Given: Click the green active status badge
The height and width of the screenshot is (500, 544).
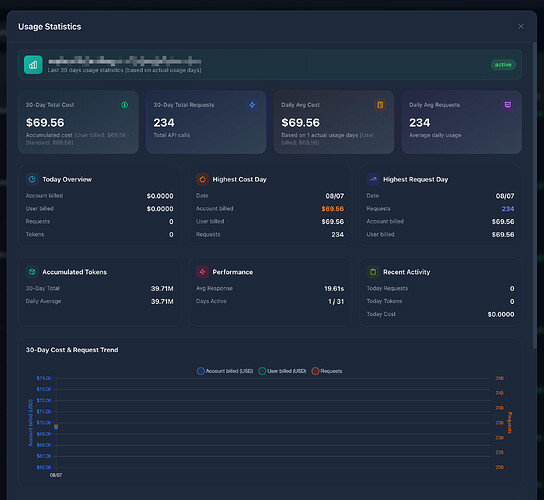Looking at the screenshot, I should [x=503, y=65].
